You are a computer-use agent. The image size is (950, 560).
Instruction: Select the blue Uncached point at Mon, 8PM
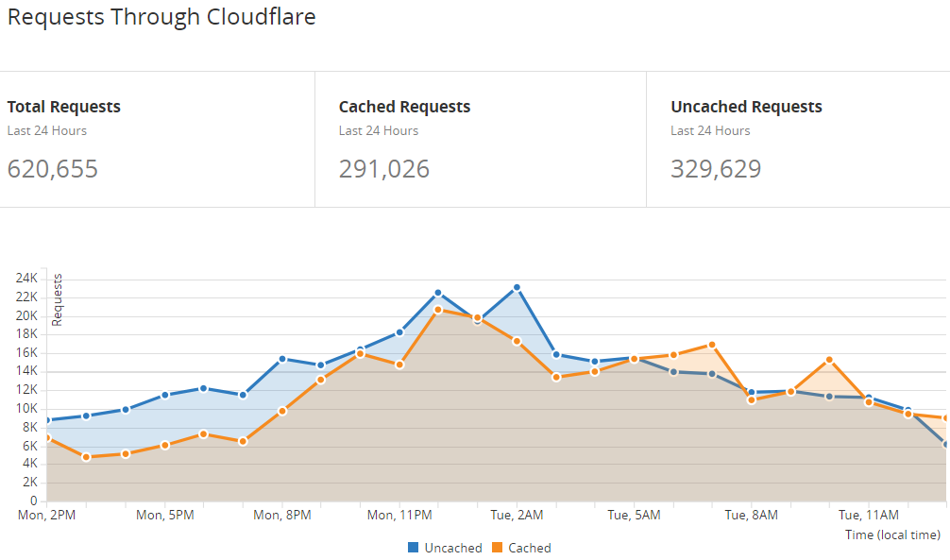coord(282,359)
